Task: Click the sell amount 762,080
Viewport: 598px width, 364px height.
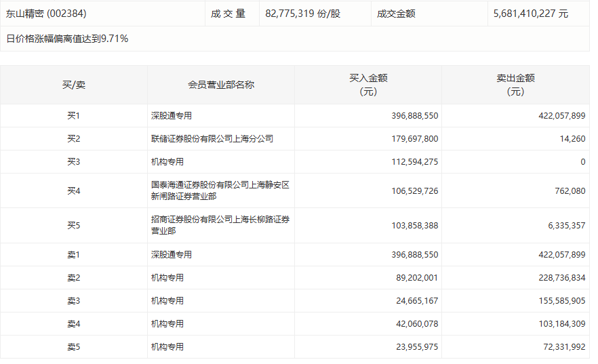Action: coord(570,191)
